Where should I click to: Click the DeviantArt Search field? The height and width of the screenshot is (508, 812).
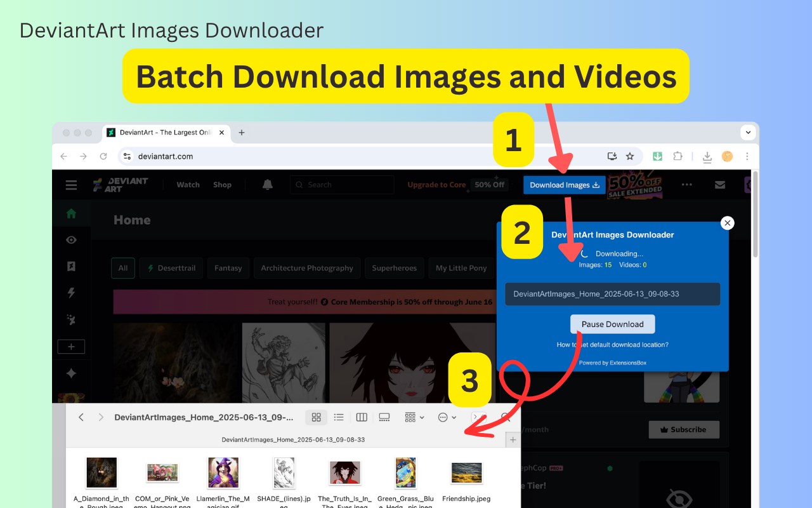(x=342, y=185)
